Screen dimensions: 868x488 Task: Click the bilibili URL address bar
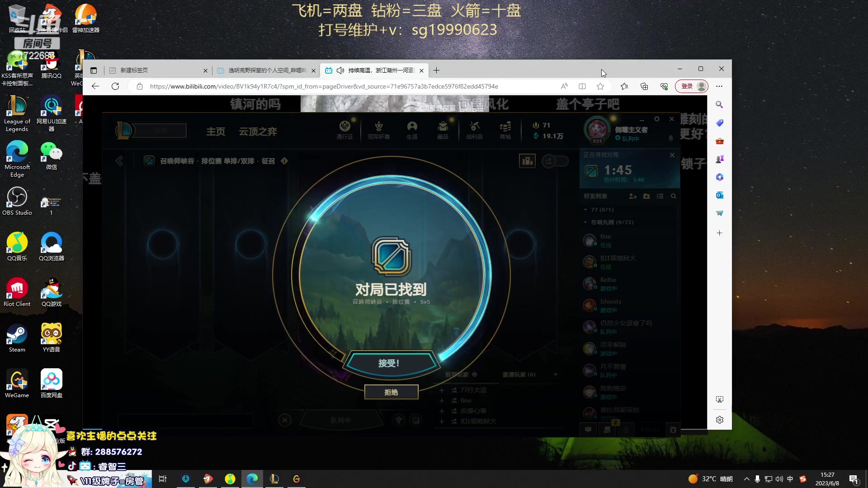(324, 86)
